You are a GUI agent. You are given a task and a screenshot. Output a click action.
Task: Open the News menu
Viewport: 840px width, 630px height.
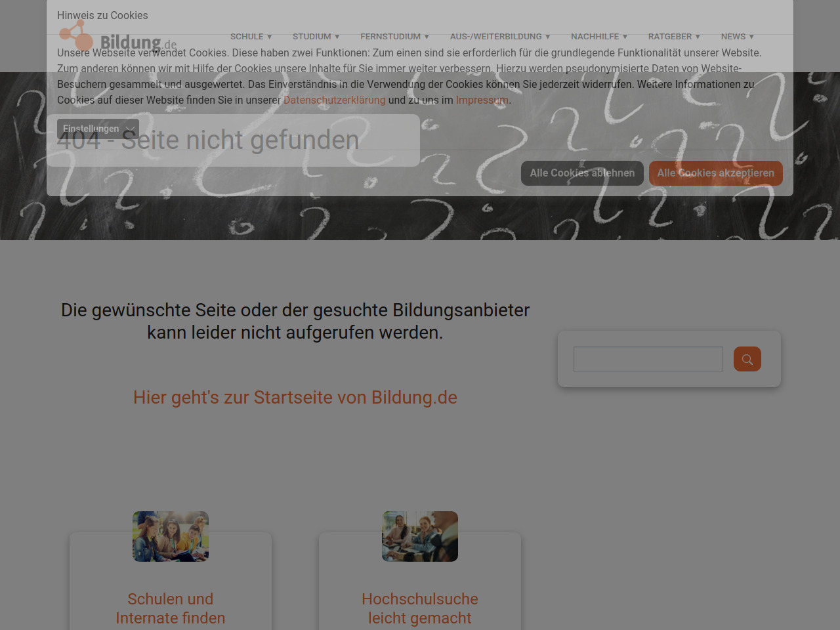click(738, 37)
